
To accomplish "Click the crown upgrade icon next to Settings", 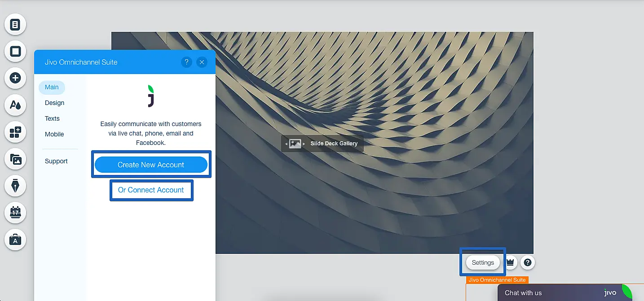I will click(510, 262).
